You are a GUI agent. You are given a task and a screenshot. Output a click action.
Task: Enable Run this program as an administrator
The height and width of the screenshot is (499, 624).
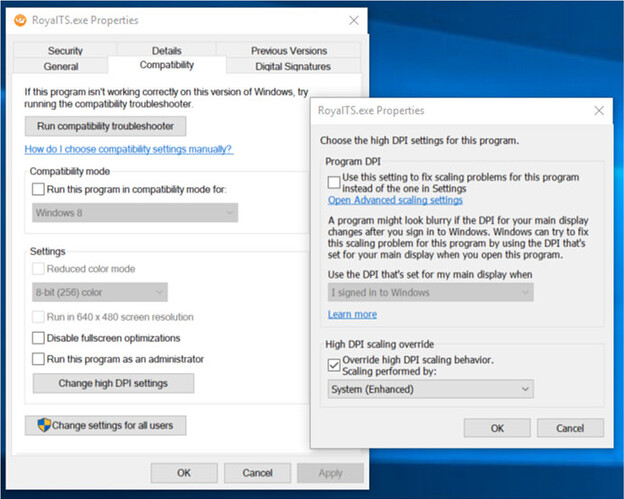(x=39, y=359)
